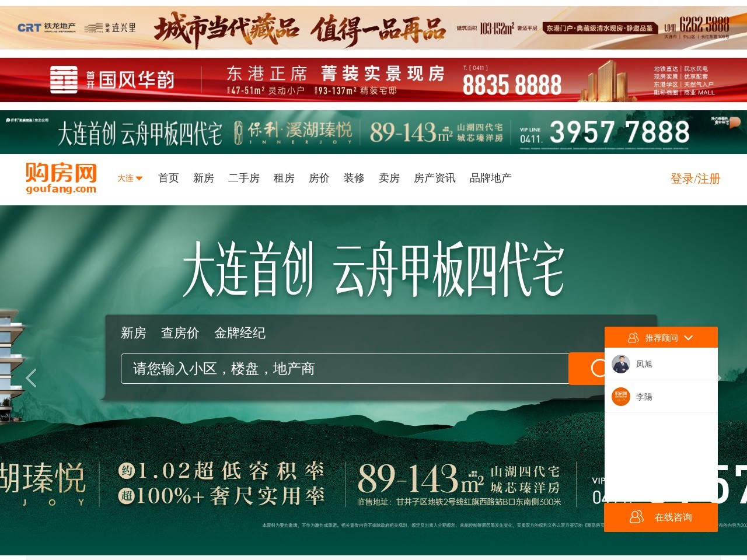Click the 购房网 goufang.com logo
The width and height of the screenshot is (747, 560).
pyautogui.click(x=60, y=178)
